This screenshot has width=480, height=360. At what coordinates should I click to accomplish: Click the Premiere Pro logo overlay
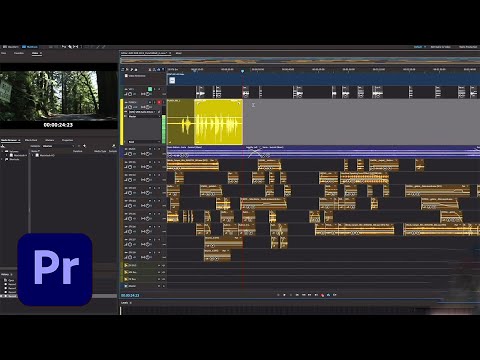[x=55, y=269]
